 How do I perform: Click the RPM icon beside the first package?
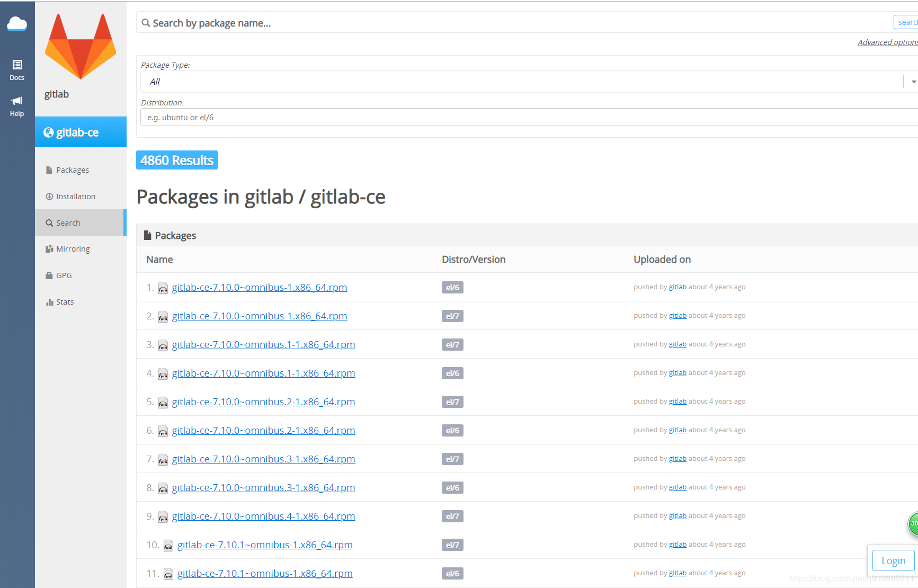[163, 288]
